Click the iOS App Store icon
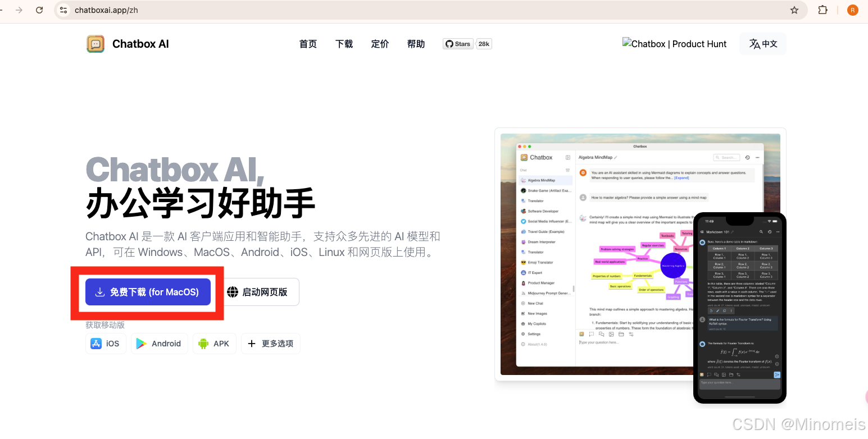This screenshot has width=868, height=439. [x=96, y=344]
